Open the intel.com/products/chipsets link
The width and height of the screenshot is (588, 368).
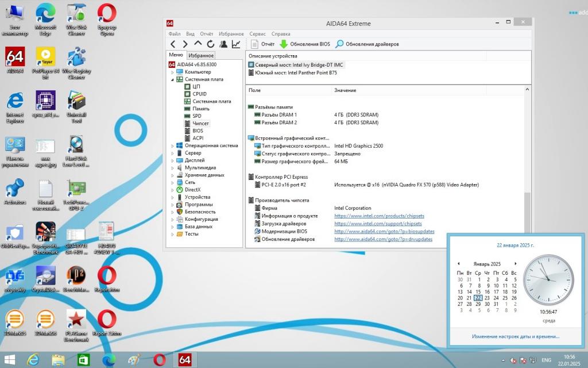[x=379, y=216]
